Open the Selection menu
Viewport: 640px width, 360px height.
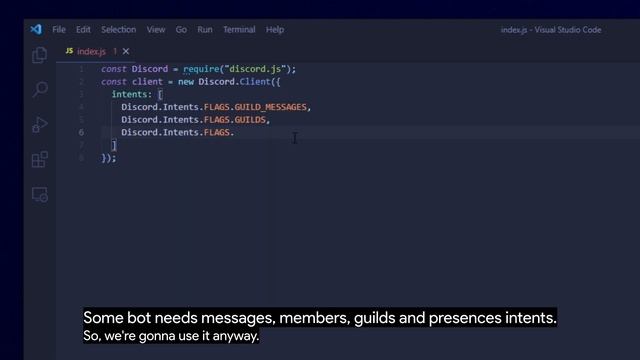[x=118, y=29]
